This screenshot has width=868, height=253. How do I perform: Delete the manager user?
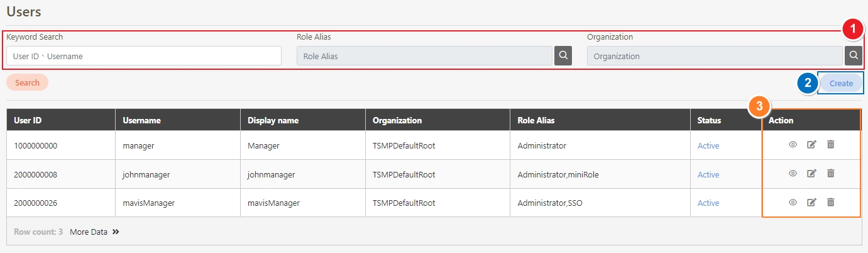click(830, 145)
